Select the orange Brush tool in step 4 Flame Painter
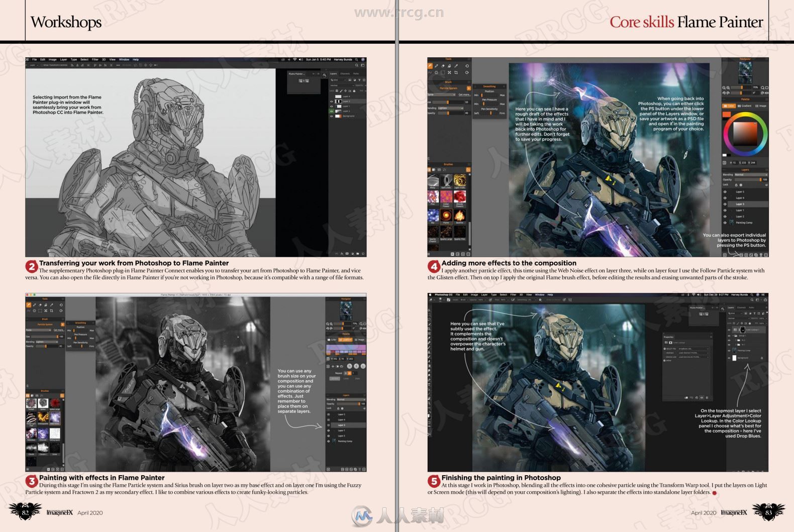This screenshot has width=794, height=532. tap(430, 66)
